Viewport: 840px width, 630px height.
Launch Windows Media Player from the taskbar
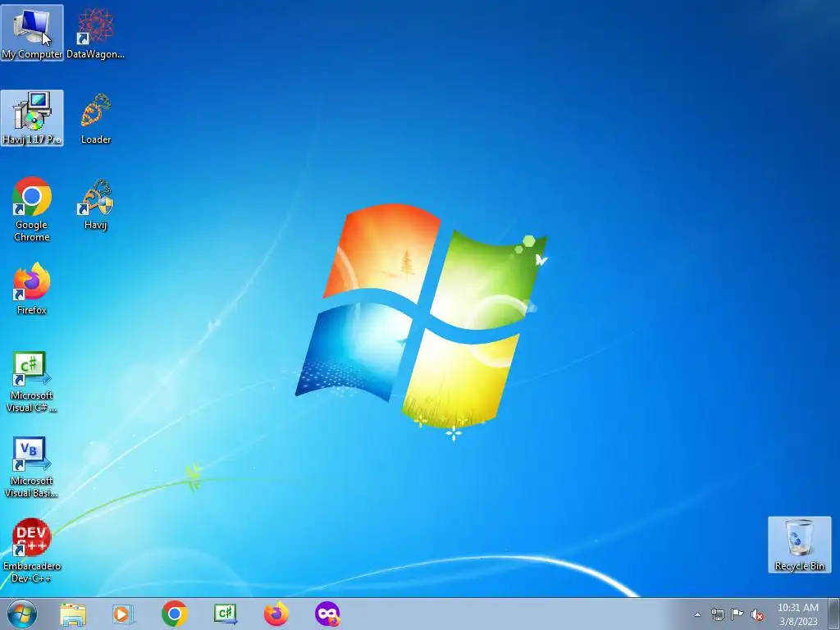pos(123,614)
